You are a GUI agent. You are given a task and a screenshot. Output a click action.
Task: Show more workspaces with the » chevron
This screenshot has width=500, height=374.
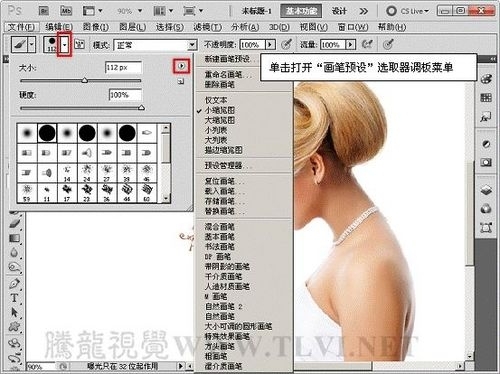(x=364, y=11)
